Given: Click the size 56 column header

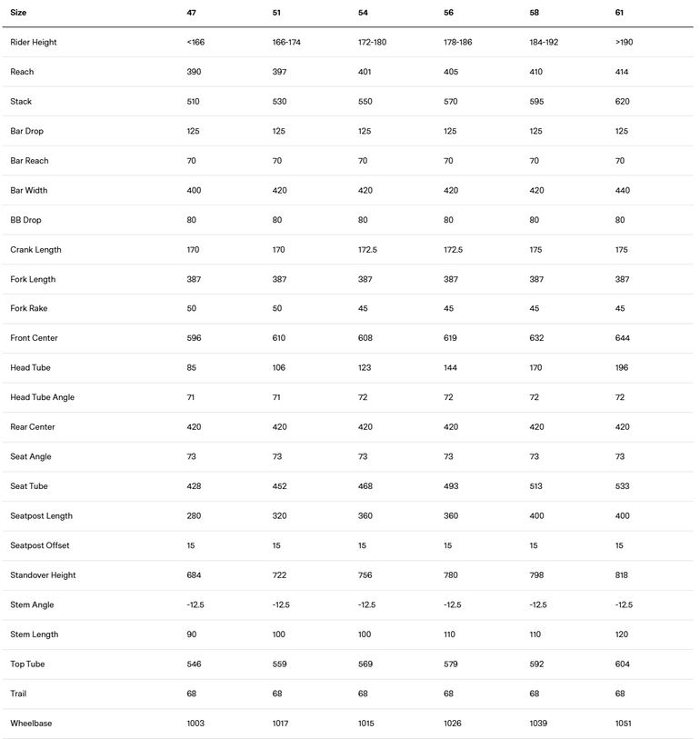Looking at the screenshot, I should (x=448, y=13).
